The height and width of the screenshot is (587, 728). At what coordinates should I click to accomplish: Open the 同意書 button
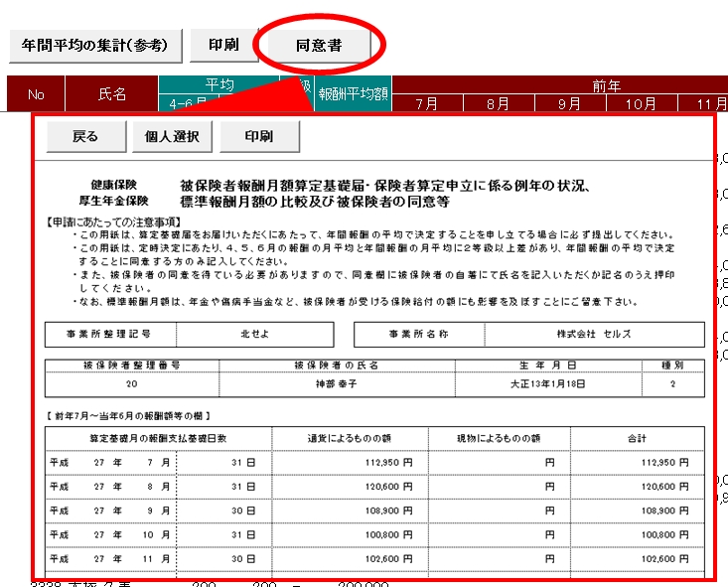click(x=319, y=46)
